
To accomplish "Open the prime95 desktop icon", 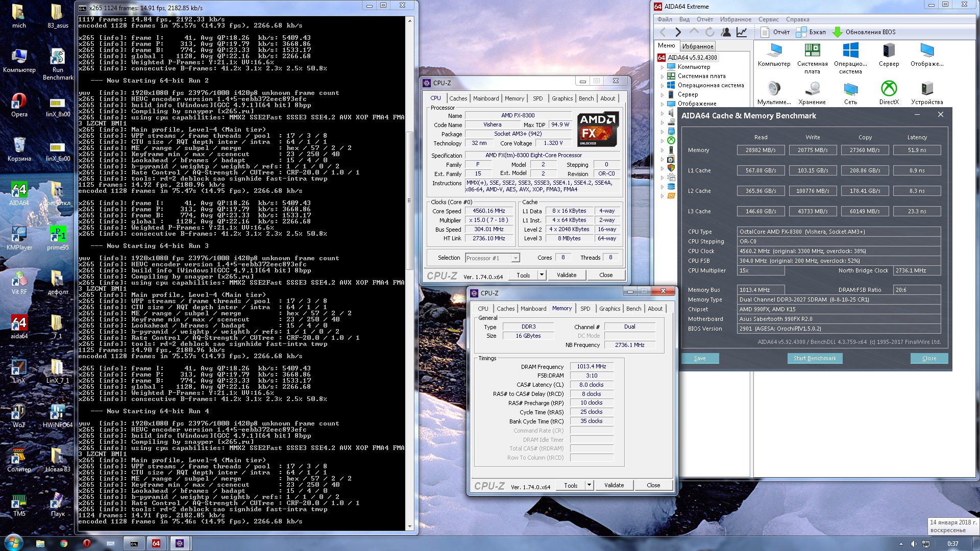I will 57,235.
